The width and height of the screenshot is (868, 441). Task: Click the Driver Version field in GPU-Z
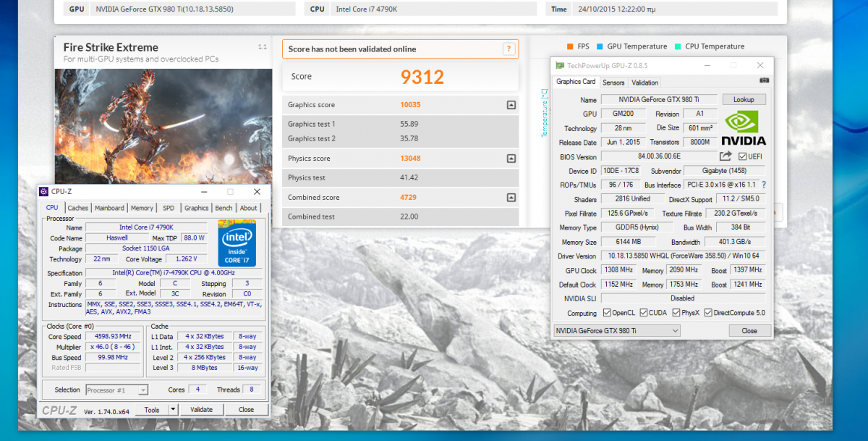683,256
